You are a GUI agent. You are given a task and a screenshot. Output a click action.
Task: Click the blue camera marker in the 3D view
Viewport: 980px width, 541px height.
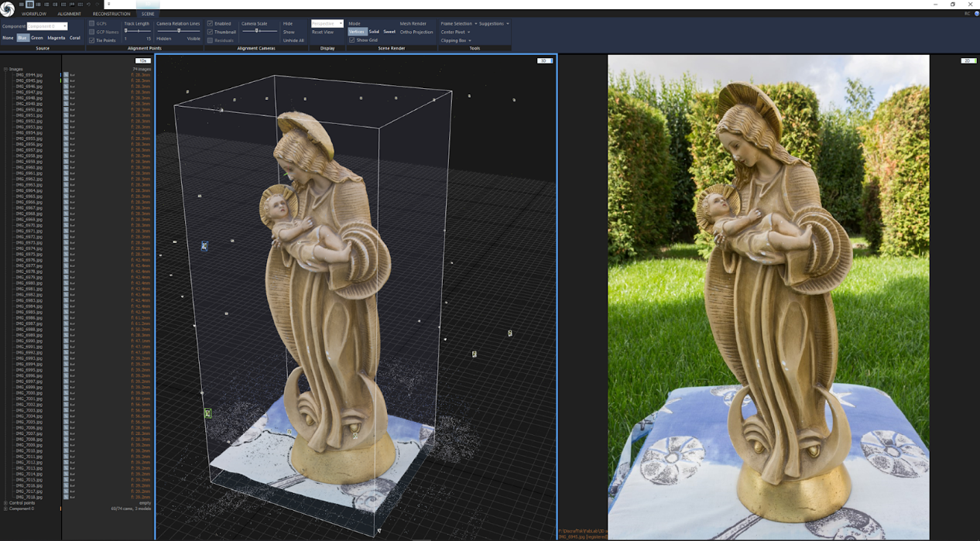pos(204,246)
